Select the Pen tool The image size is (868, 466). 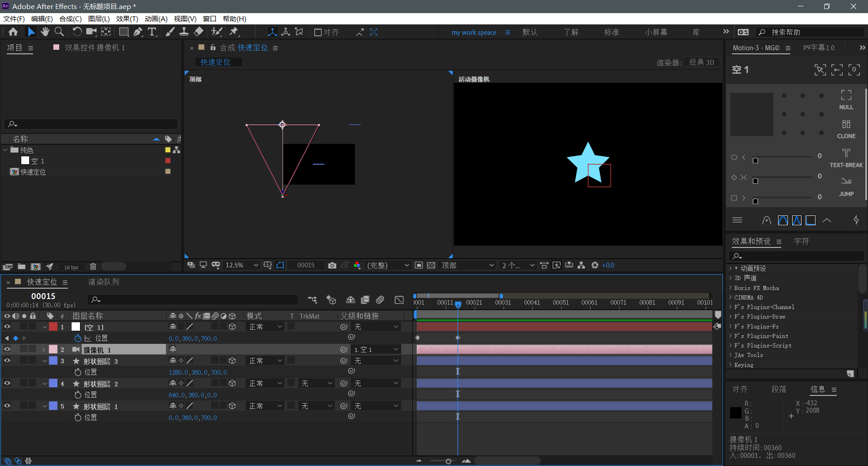click(x=138, y=32)
